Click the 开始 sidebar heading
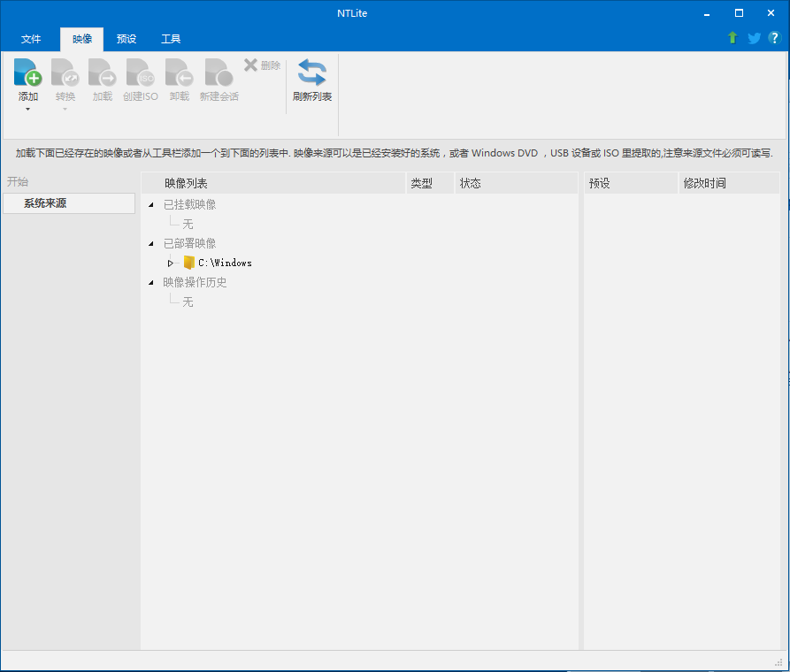The width and height of the screenshot is (790, 672). pos(18,181)
